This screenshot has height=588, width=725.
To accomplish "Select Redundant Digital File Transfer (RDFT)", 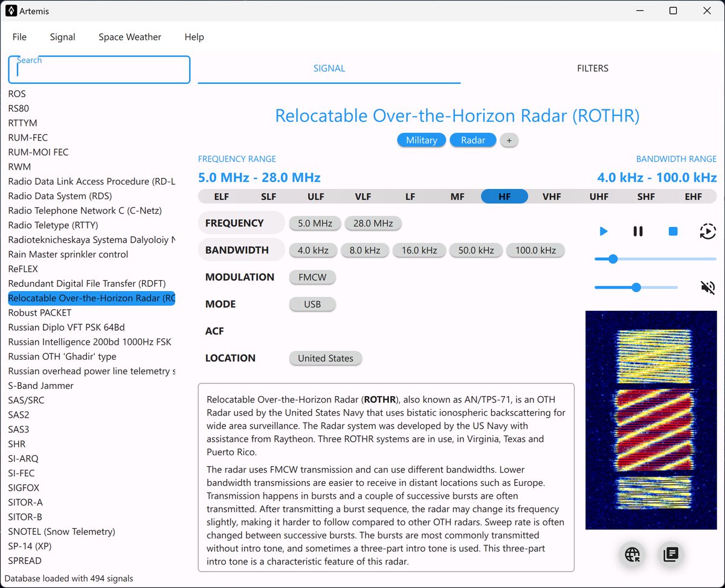I will (92, 283).
